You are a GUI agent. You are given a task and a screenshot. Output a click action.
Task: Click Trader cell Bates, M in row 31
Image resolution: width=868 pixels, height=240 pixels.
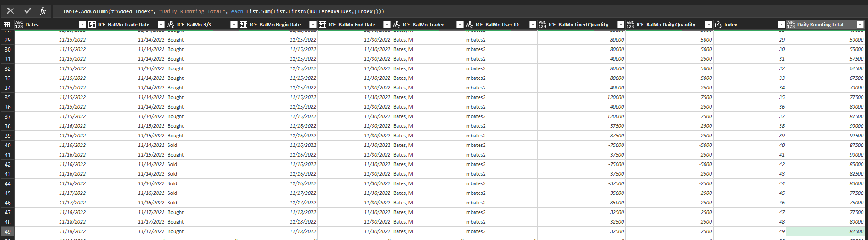pos(428,59)
